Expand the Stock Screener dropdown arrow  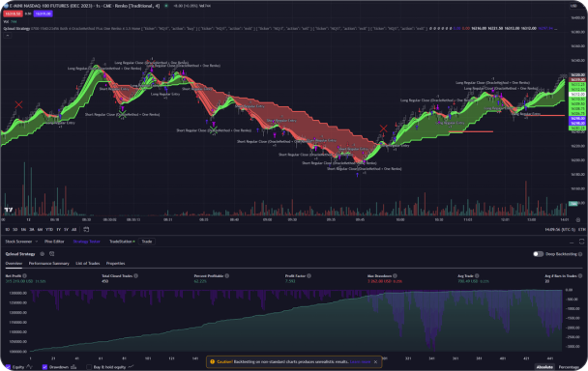37,242
